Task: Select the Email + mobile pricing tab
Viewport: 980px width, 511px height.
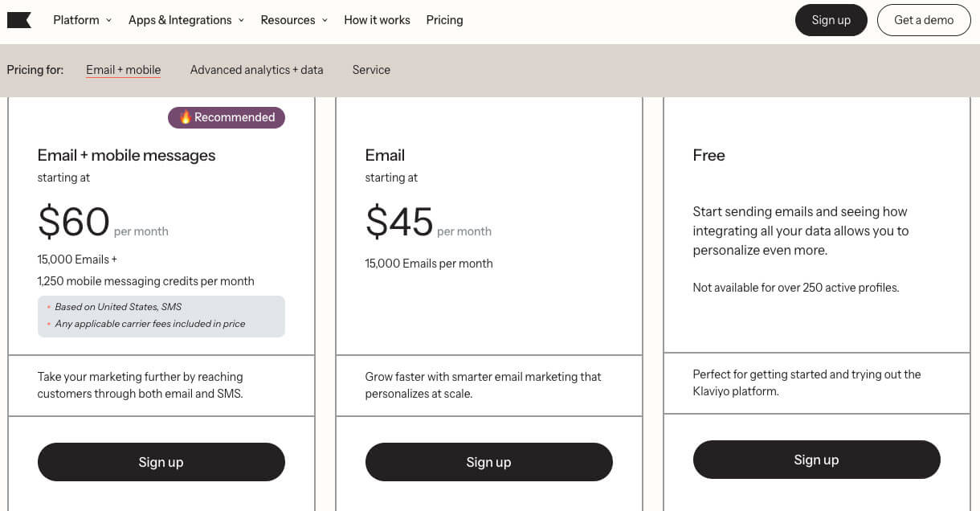Action: tap(124, 70)
